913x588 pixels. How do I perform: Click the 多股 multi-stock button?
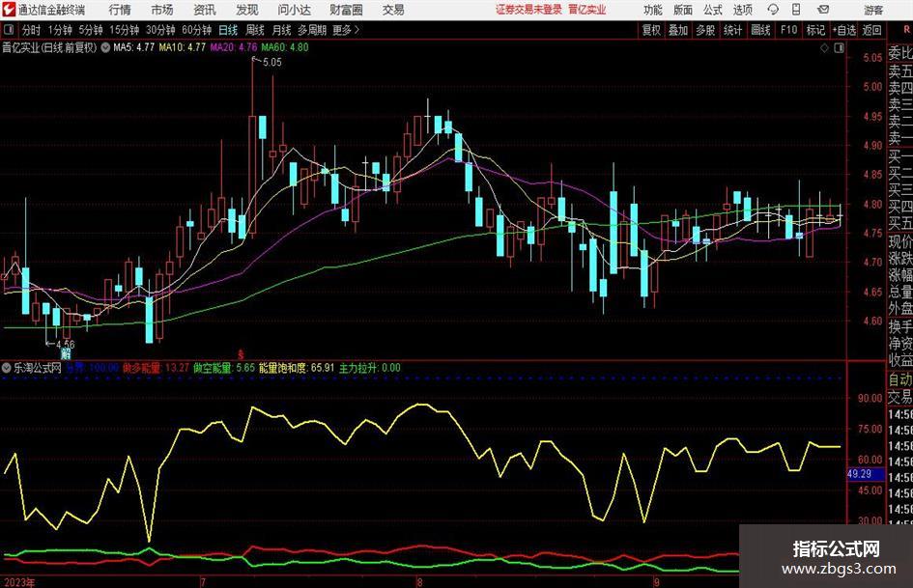pos(705,30)
